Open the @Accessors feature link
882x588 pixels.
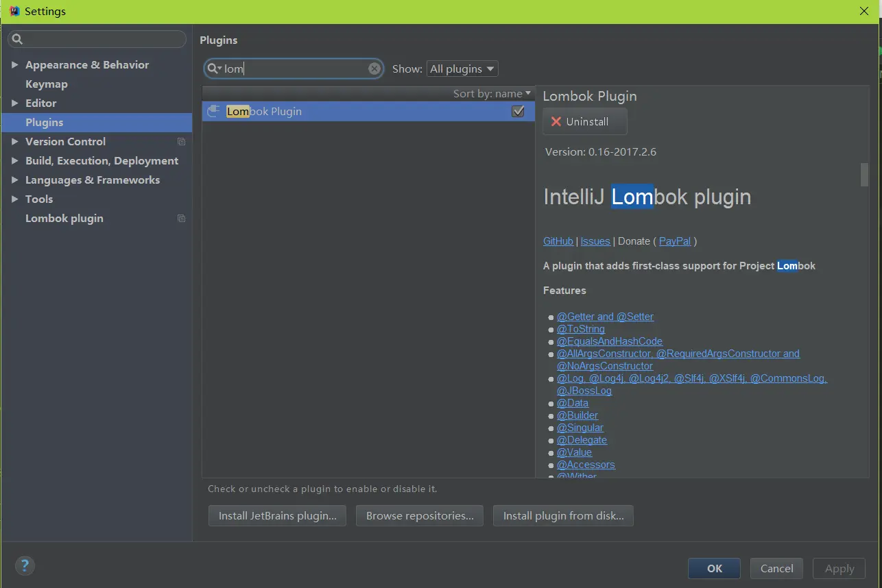pos(586,465)
